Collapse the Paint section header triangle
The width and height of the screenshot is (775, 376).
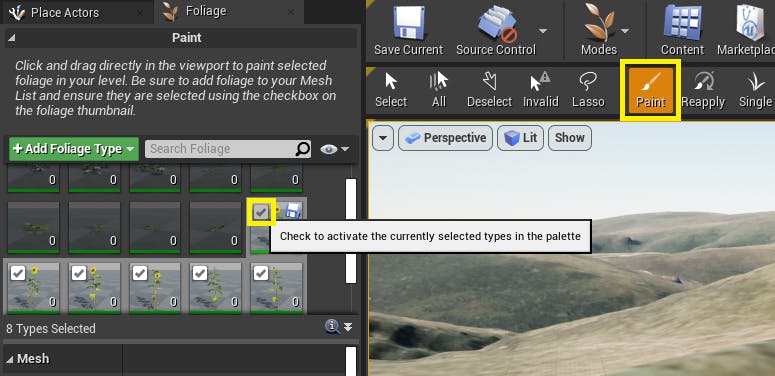11,38
